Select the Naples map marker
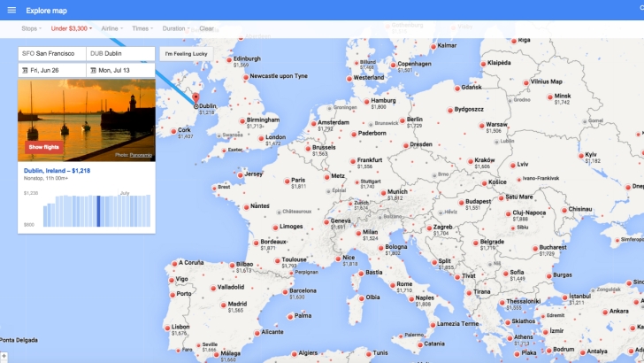Viewport: 644px width, 363px height. (x=411, y=299)
